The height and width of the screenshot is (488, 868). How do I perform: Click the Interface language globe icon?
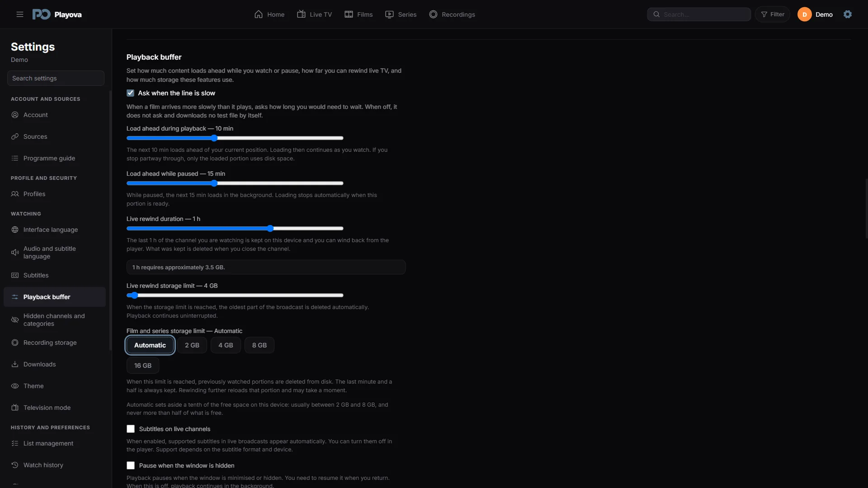[x=15, y=230]
